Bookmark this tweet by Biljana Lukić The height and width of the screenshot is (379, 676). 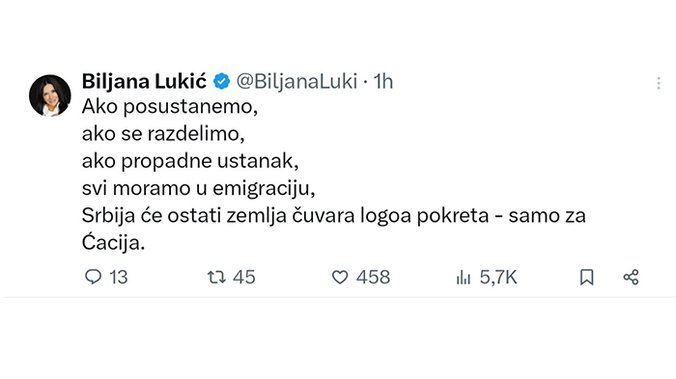(587, 277)
